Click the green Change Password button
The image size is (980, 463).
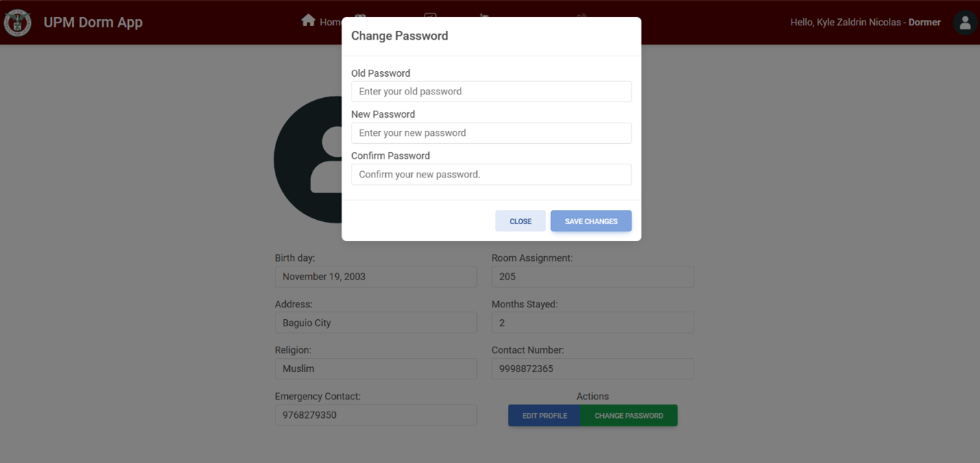[628, 416]
